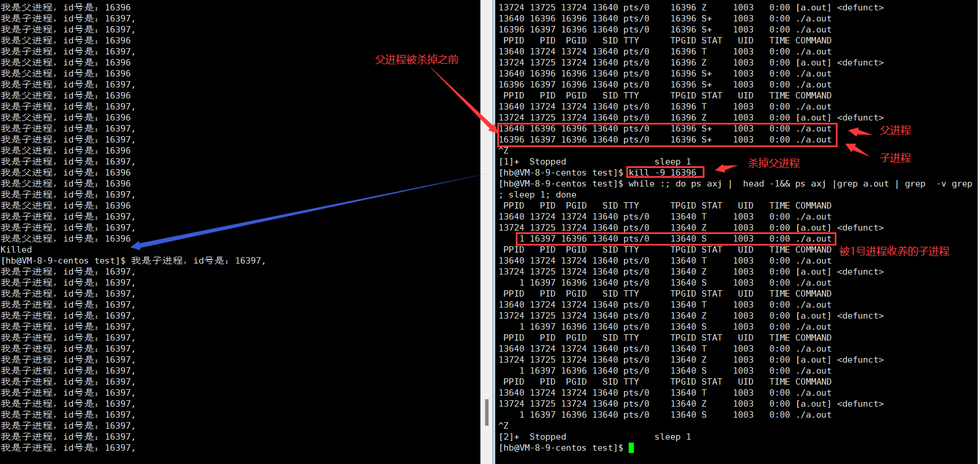Click the "; sleep 1; done" continuation line
Viewport: 980px width, 464px height.
coord(538,195)
